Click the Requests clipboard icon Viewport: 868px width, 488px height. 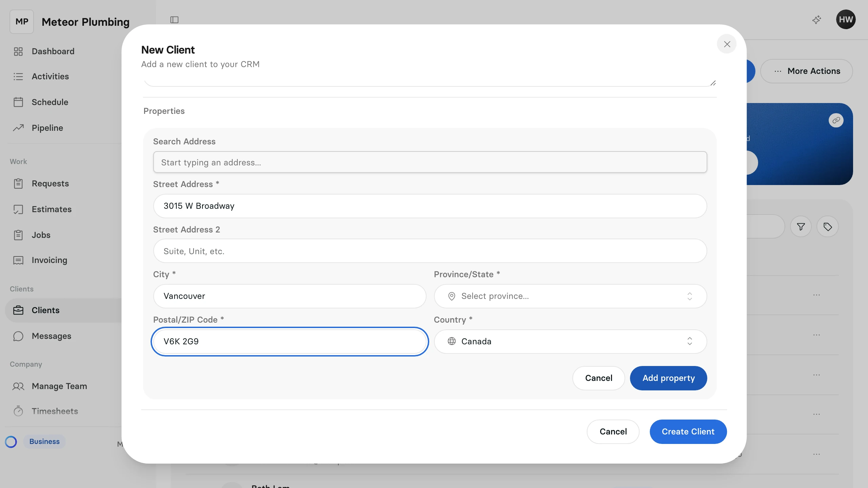18,183
